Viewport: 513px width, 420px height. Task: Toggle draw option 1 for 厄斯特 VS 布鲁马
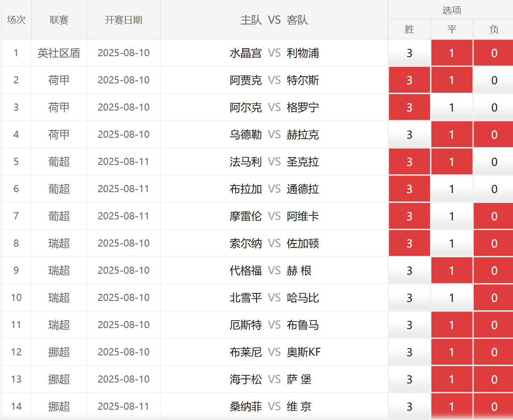click(x=452, y=325)
